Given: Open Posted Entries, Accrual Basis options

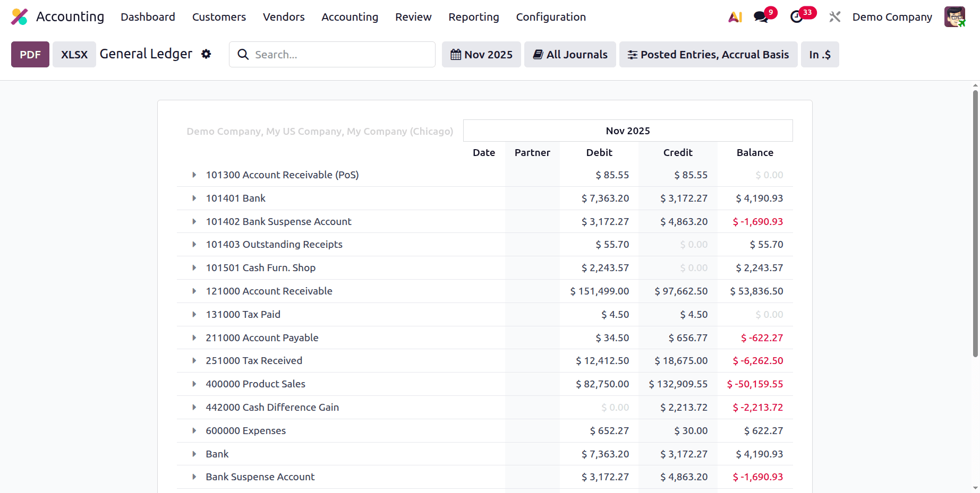Looking at the screenshot, I should point(708,55).
